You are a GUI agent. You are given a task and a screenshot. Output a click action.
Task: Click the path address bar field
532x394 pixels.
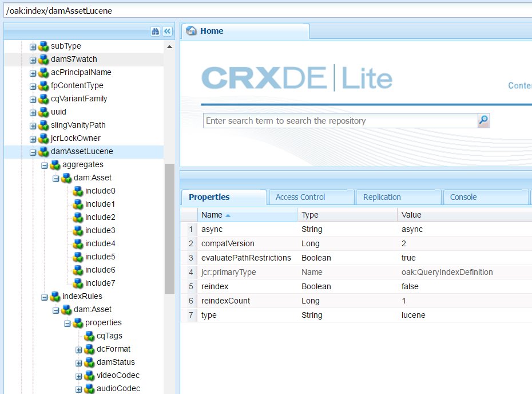tap(268, 11)
